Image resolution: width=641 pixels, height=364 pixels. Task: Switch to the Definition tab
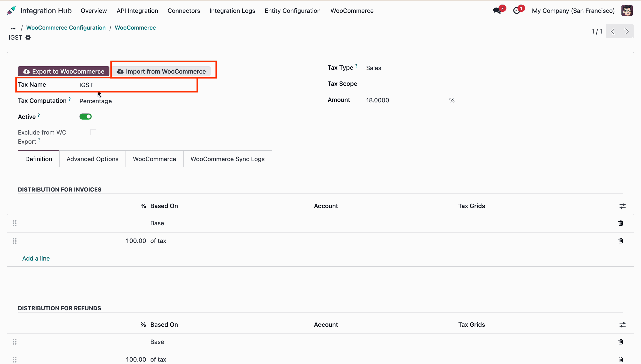tap(39, 159)
